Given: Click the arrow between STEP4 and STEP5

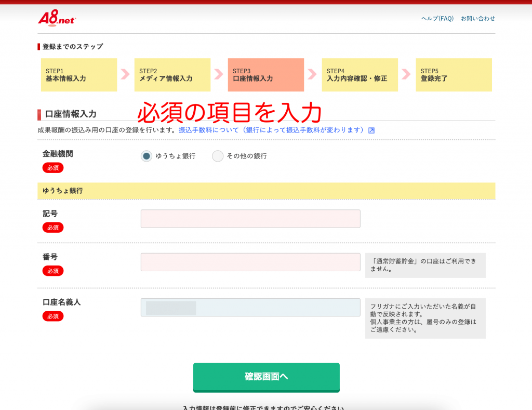Looking at the screenshot, I should 406,74.
